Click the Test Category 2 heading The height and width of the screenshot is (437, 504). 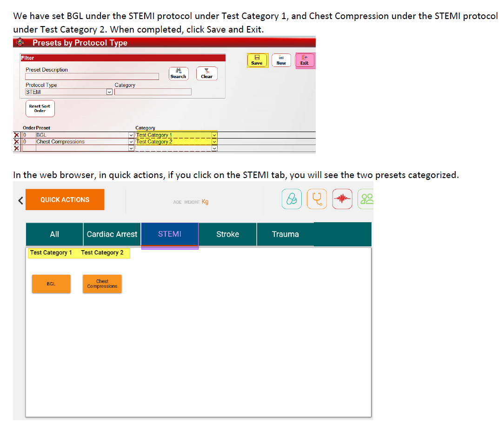pos(102,252)
